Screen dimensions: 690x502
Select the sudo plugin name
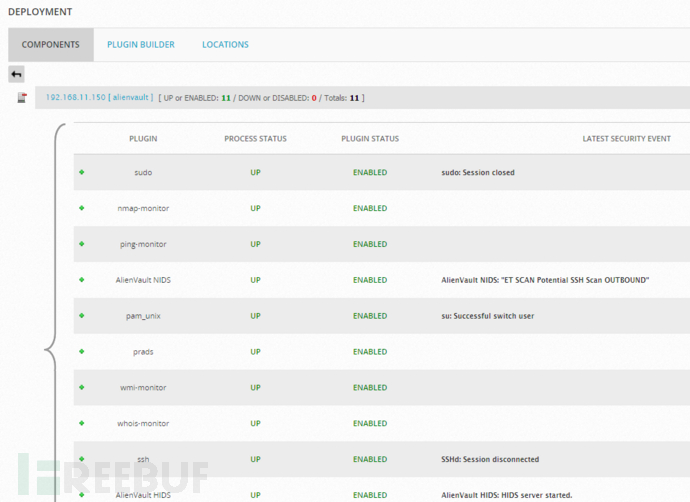tap(143, 172)
